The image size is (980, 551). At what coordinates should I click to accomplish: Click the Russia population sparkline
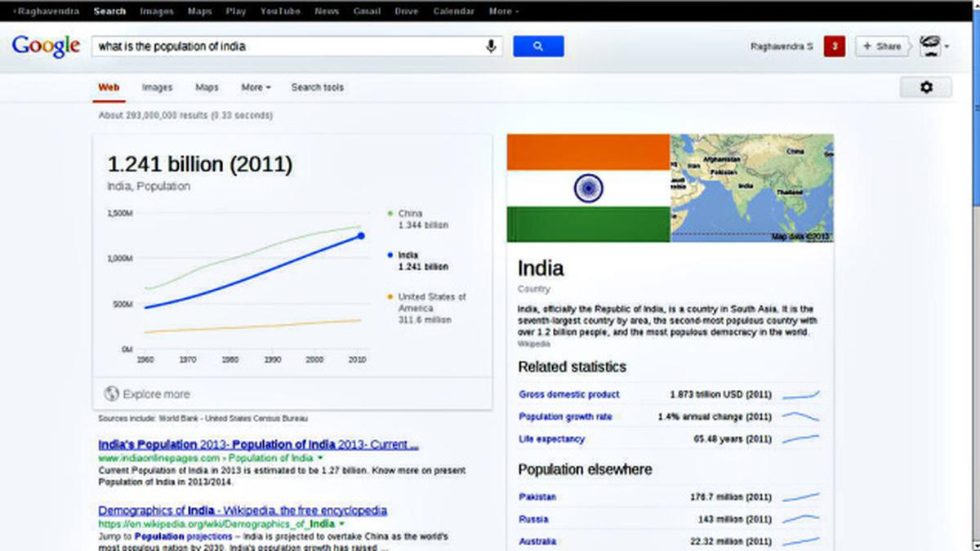tap(800, 519)
